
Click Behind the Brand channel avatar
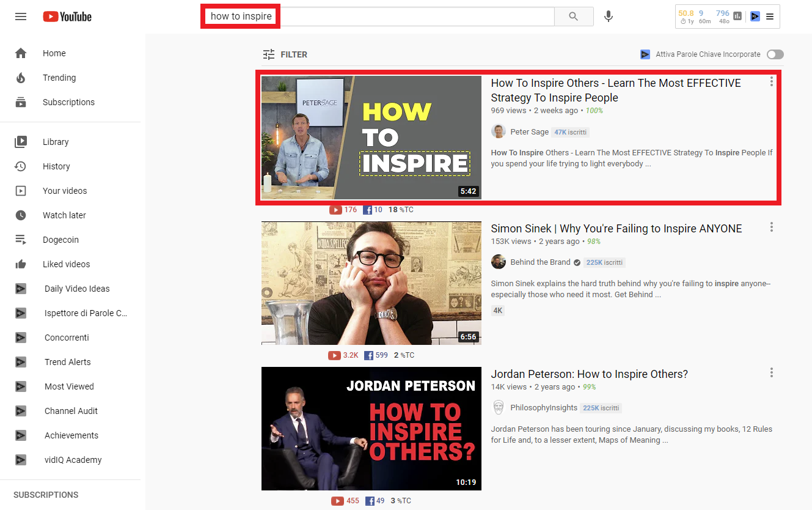(499, 262)
